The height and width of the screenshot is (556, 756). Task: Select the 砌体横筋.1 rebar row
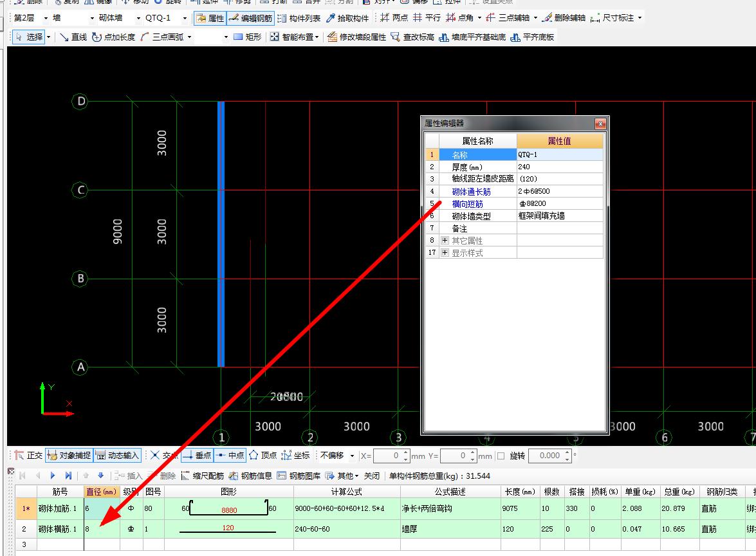(57, 529)
